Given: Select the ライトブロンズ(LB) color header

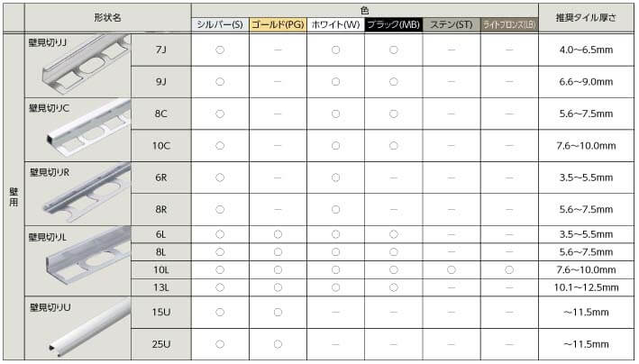Looking at the screenshot, I should [509, 25].
